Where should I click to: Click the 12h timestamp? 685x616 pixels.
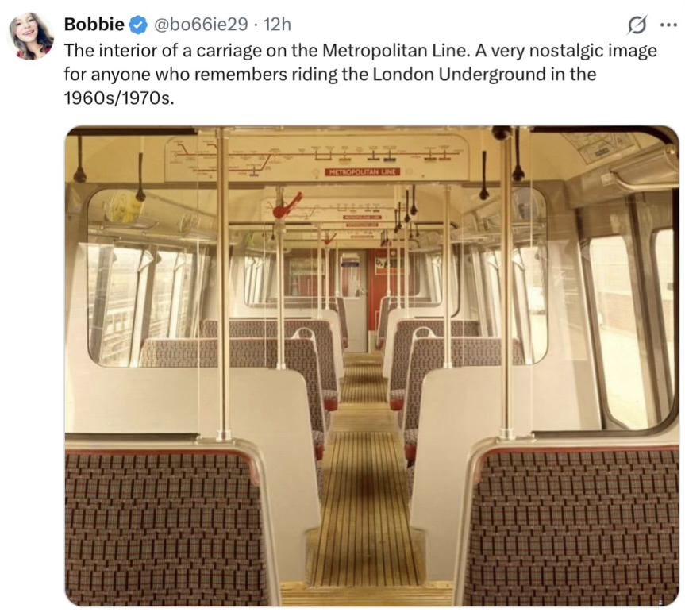pos(277,25)
